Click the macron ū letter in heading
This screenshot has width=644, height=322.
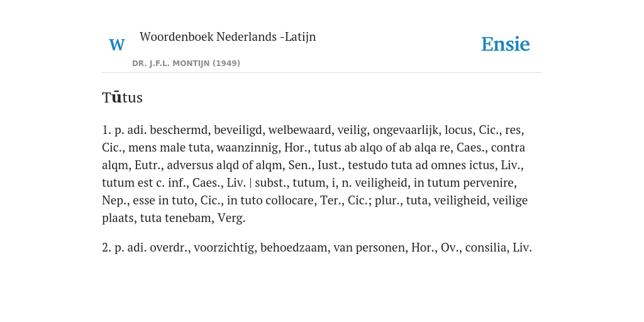tap(116, 97)
